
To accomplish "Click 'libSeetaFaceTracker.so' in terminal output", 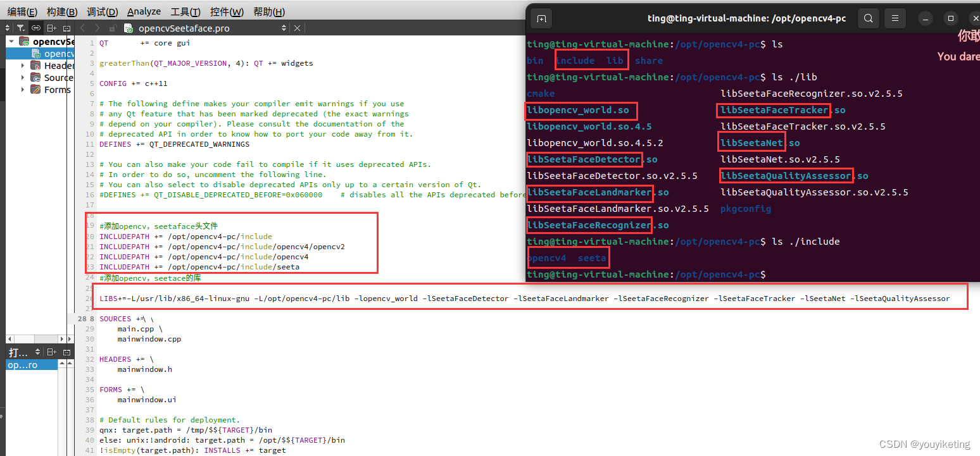I will [782, 110].
